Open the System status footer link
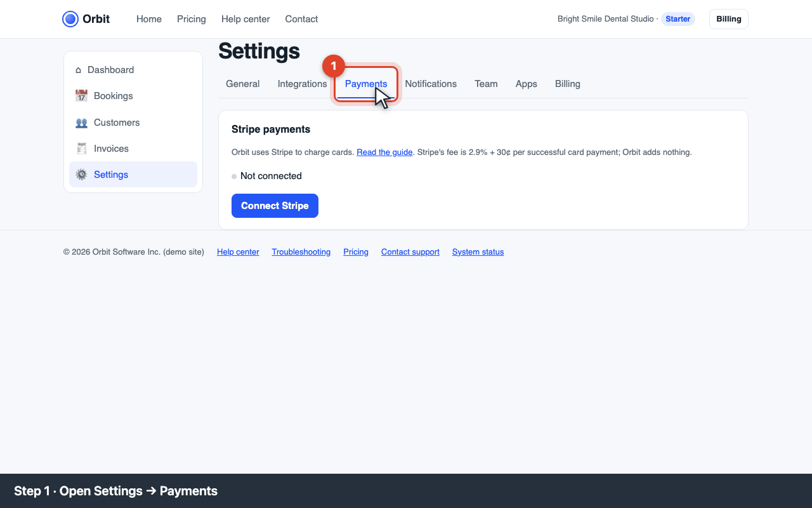 point(478,252)
